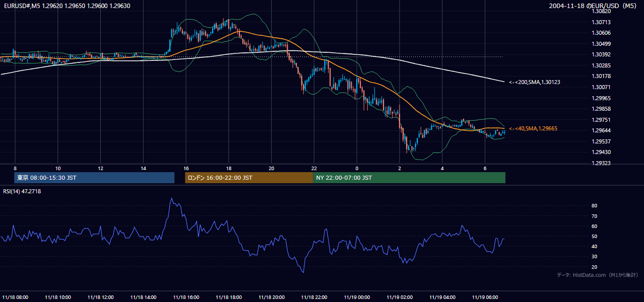The width and height of the screenshot is (644, 302).
Task: Click the 1.30178 price axis label
Action: pos(602,76)
